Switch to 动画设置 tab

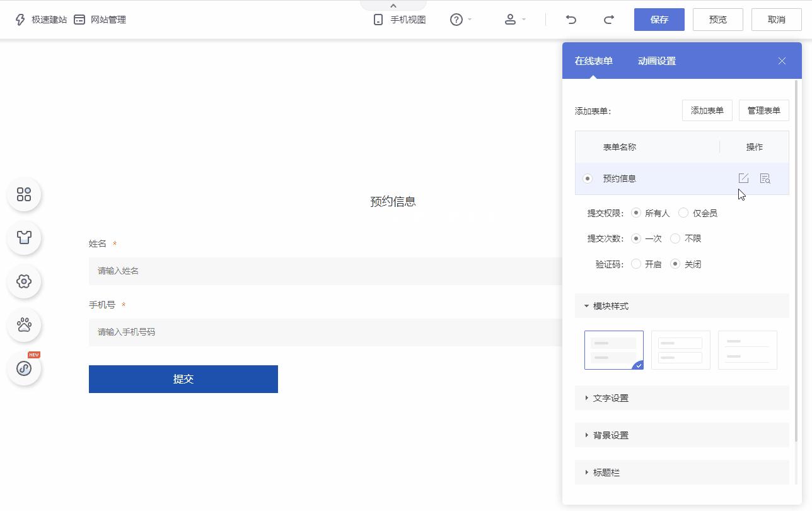pyautogui.click(x=657, y=61)
